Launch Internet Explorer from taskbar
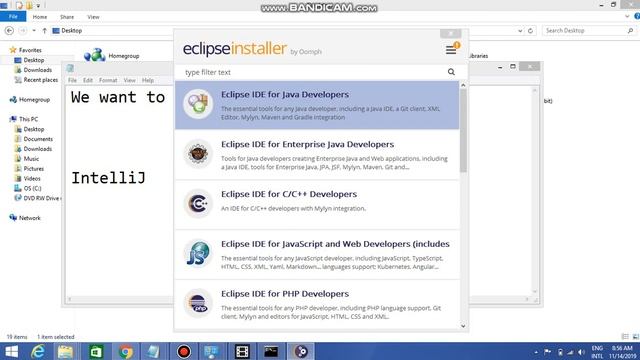640x360 pixels. click(38, 351)
